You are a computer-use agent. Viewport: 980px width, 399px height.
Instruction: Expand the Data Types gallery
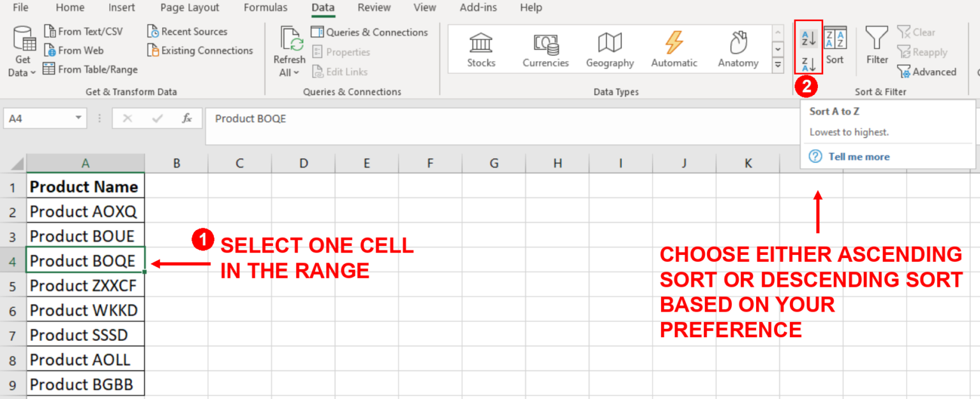pyautogui.click(x=778, y=65)
